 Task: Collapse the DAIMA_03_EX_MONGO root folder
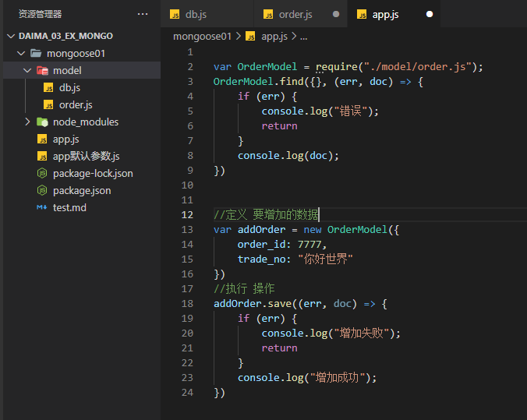[11, 36]
